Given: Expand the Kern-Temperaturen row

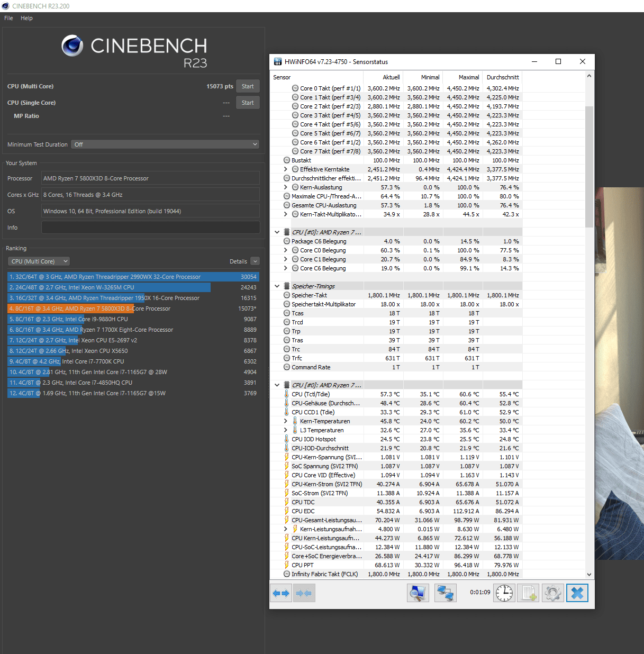Looking at the screenshot, I should [x=286, y=421].
